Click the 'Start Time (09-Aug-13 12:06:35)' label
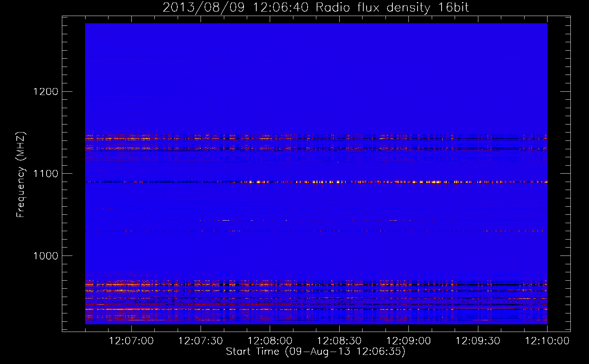This screenshot has height=364, width=589. pyautogui.click(x=316, y=352)
